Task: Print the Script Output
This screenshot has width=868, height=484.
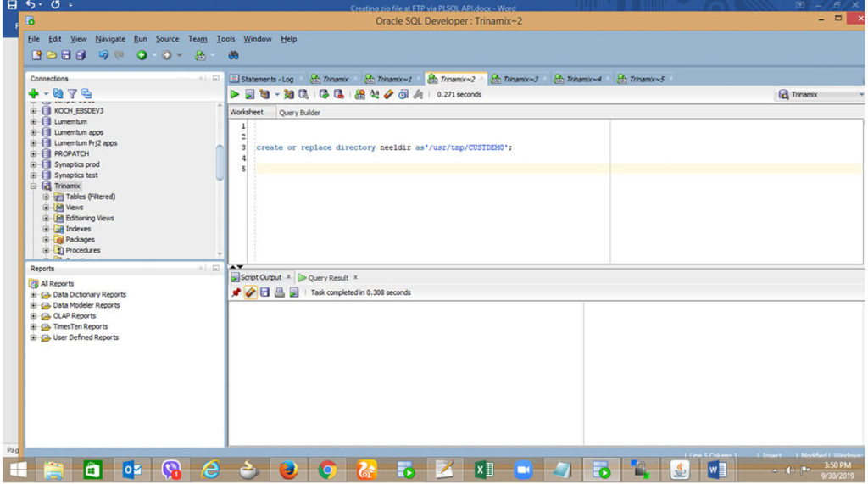Action: [280, 292]
